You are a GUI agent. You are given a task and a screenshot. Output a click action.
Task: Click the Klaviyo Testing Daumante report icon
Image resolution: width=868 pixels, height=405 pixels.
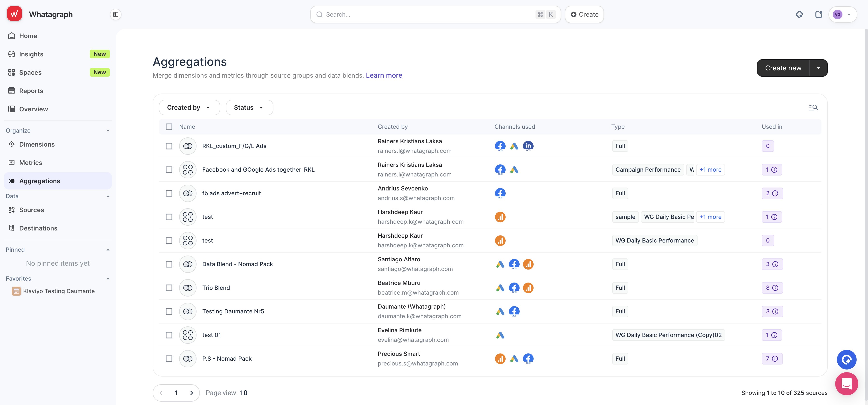(x=16, y=291)
